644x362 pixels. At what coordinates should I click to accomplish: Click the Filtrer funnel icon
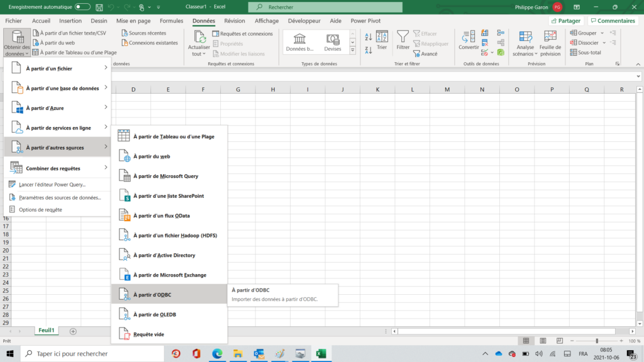coord(402,37)
